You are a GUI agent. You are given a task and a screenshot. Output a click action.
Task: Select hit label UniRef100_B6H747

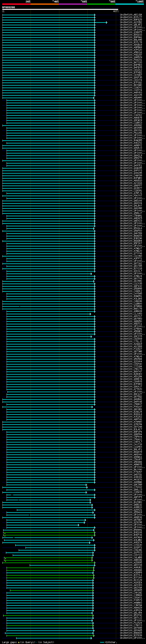coord(131,371)
